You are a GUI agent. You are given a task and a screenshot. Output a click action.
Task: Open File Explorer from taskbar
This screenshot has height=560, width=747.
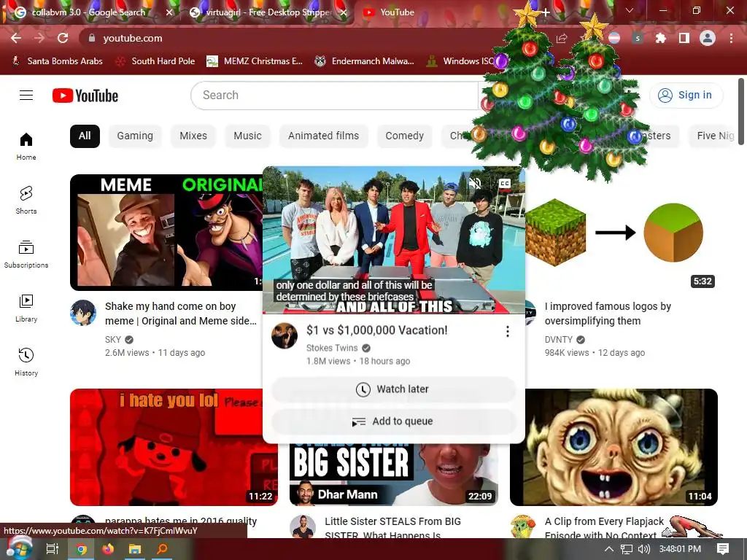135,549
